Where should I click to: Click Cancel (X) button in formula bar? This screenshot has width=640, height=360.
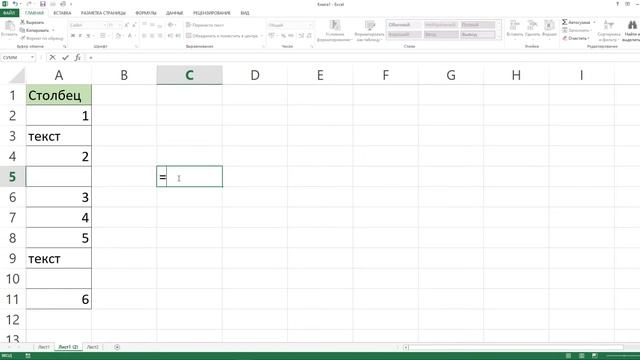52,58
